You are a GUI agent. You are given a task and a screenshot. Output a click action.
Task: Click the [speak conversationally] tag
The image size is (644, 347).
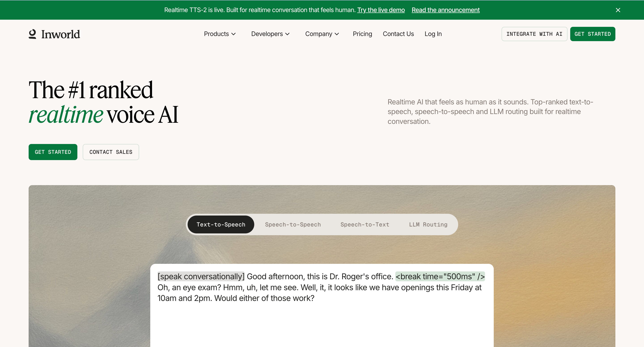click(x=201, y=277)
